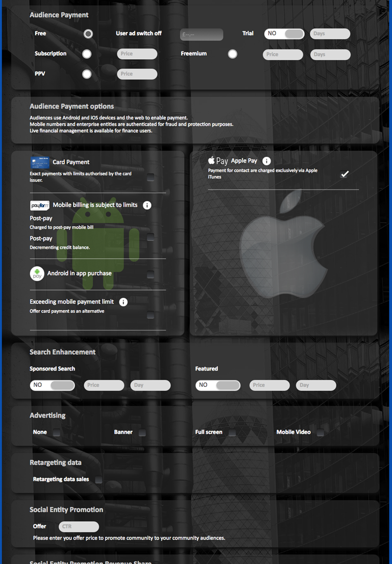Click the PPV Price field

pos(137,74)
